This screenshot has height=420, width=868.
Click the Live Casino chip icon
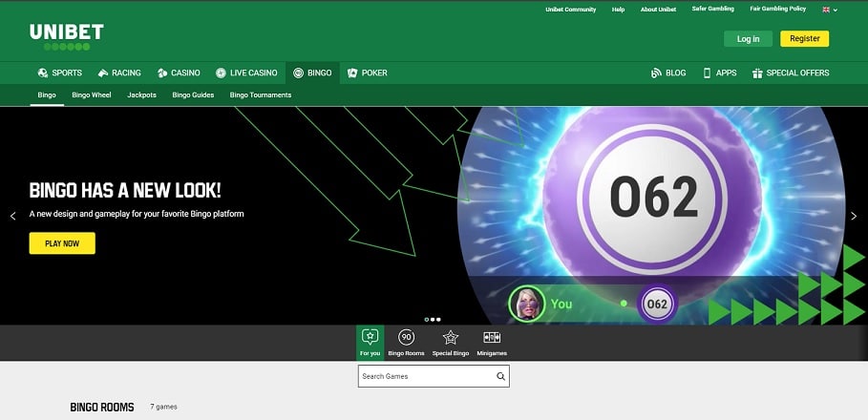pyautogui.click(x=221, y=73)
